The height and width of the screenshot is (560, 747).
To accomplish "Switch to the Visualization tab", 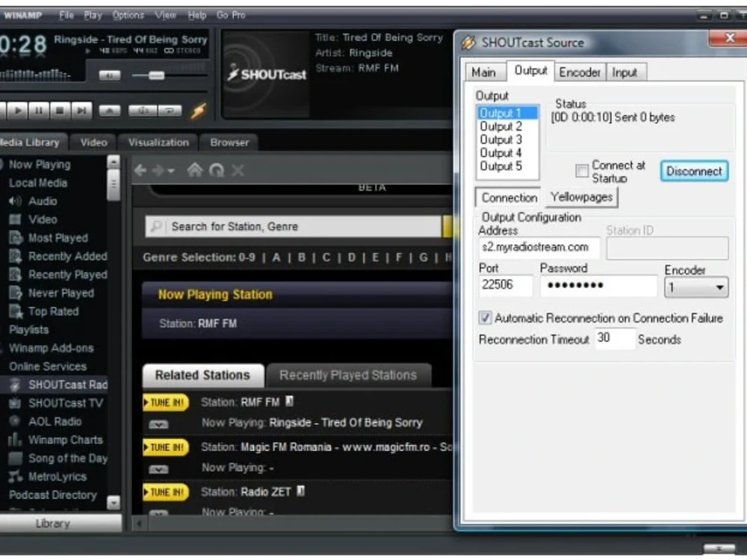I will pos(158,143).
